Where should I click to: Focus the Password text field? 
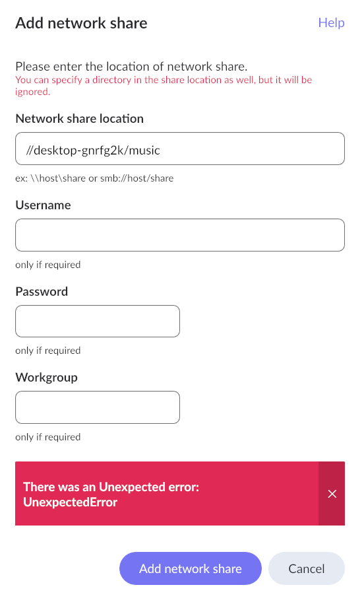98,322
